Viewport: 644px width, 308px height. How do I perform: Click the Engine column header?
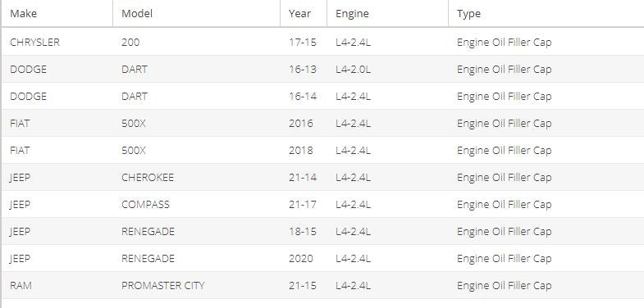point(352,14)
